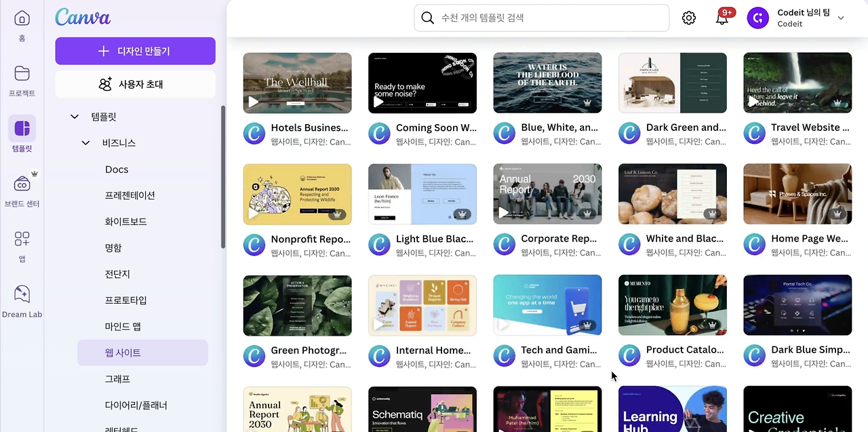Open the Internal Homepage template thumbnail
This screenshot has width=868, height=432.
click(x=422, y=305)
